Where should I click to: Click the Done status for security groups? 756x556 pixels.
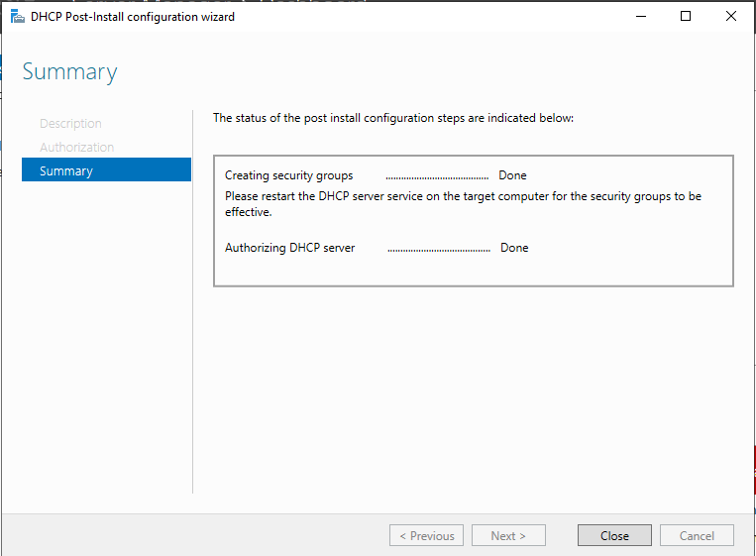pyautogui.click(x=512, y=175)
